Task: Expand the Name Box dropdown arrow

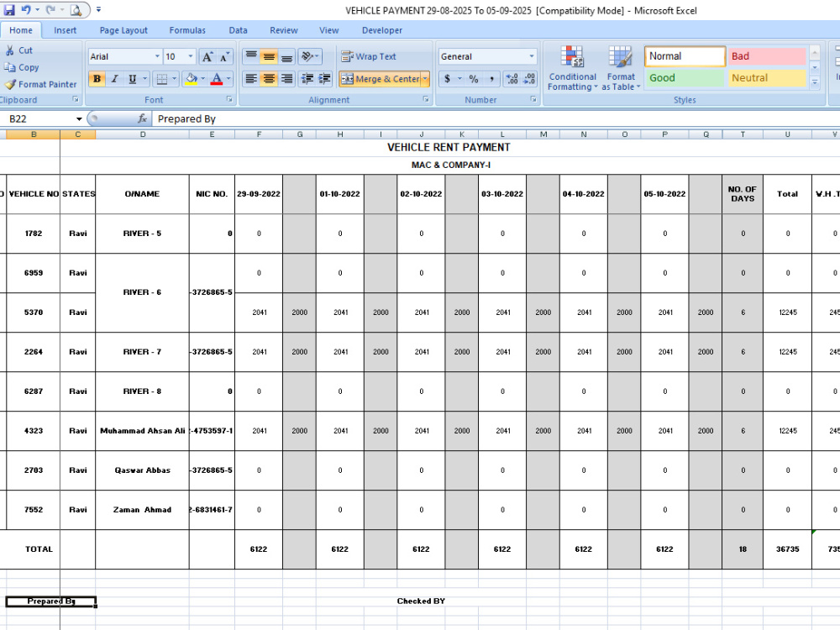Action: 79,119
